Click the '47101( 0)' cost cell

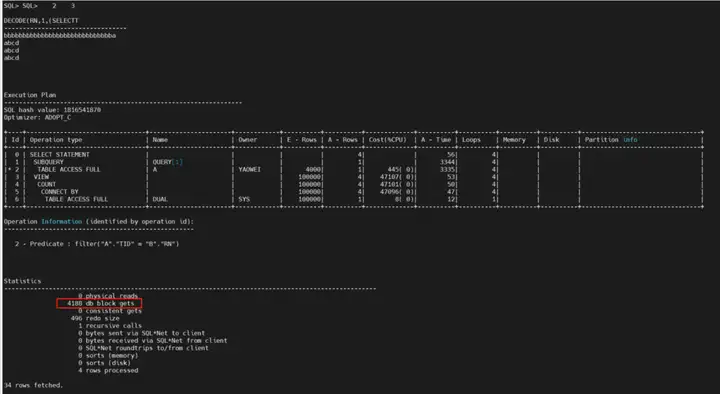click(x=397, y=184)
